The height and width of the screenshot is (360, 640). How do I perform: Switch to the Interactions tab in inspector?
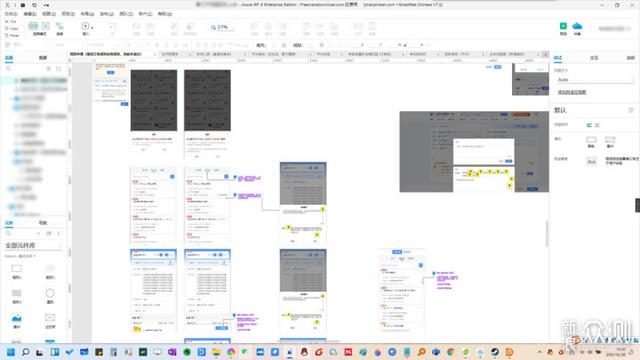(x=594, y=58)
